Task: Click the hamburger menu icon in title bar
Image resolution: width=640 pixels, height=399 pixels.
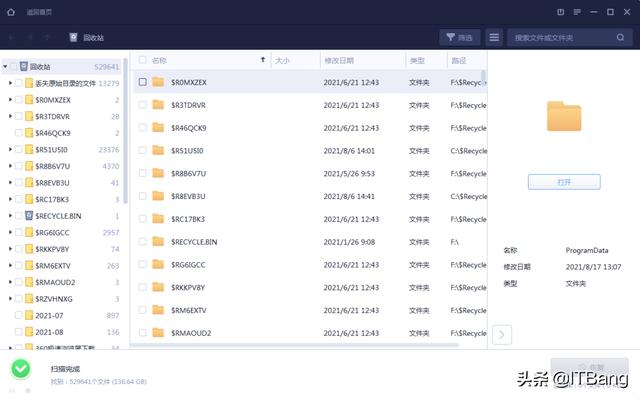Action: (x=577, y=12)
